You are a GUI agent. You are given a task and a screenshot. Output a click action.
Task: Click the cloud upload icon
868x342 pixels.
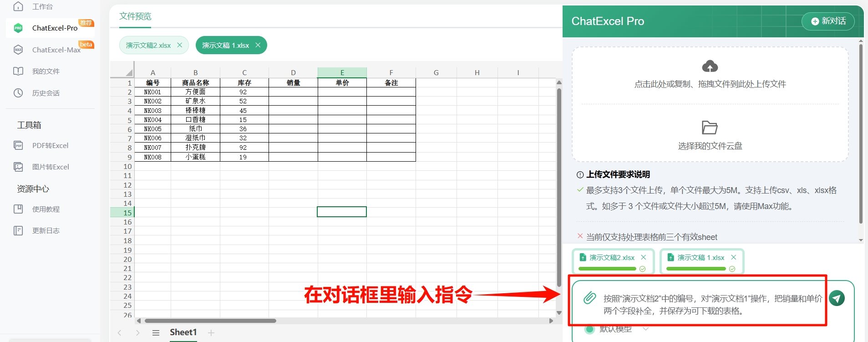tap(710, 66)
